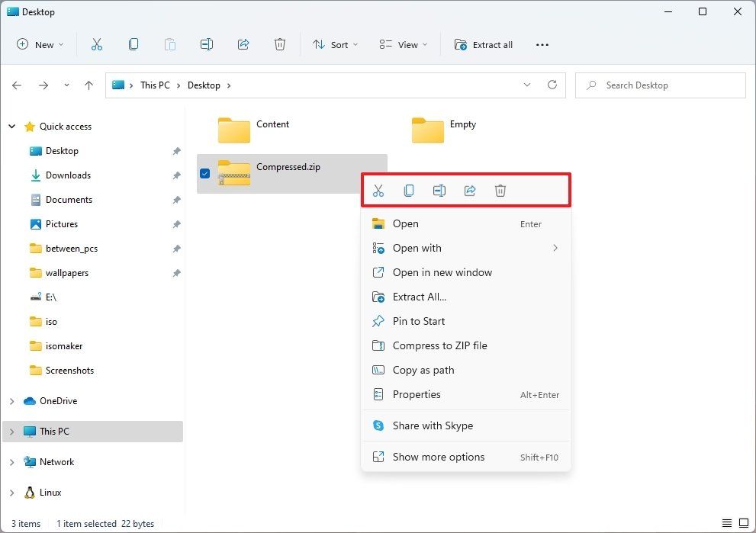
Task: Switch to large thumbnails view in the status bar
Action: pos(745,524)
